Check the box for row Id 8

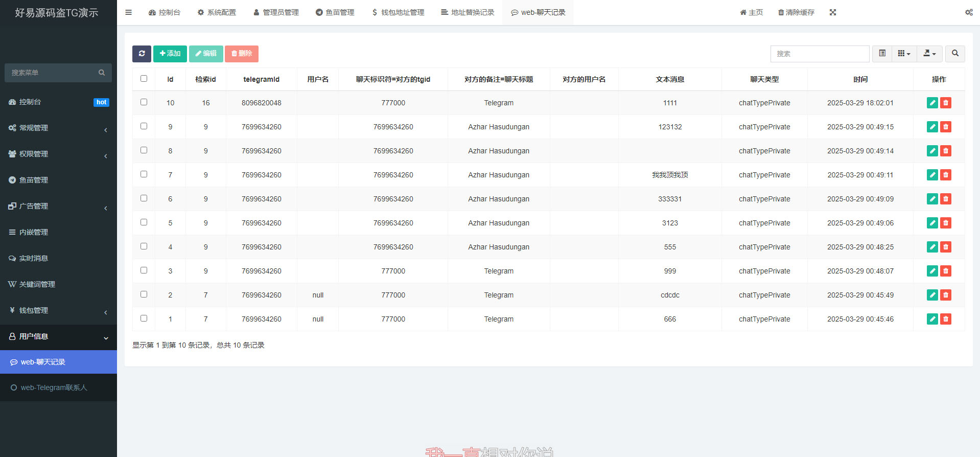144,150
